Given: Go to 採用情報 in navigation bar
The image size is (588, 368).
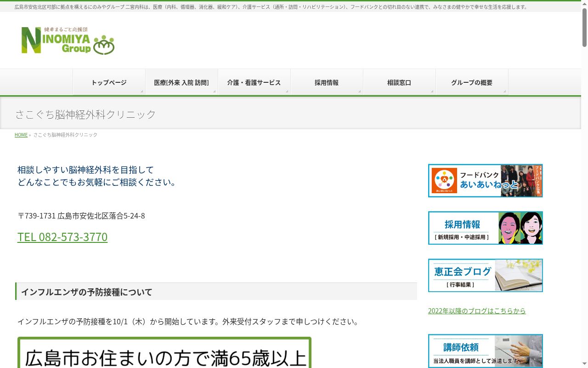Looking at the screenshot, I should [x=327, y=82].
